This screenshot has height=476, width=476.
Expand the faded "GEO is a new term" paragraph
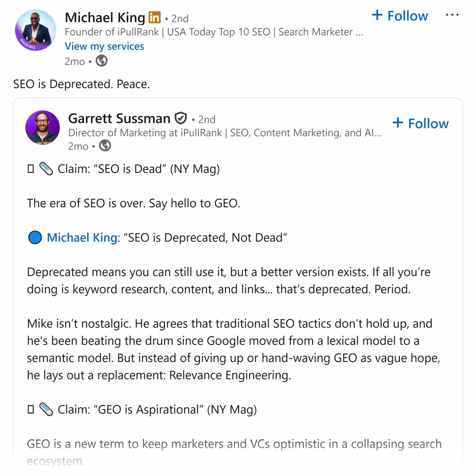coord(234,444)
